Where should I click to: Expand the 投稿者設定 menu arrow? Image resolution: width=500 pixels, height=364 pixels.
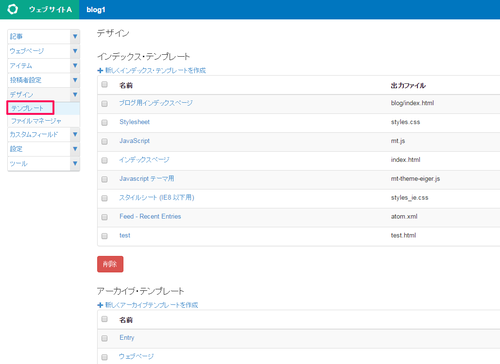point(75,80)
